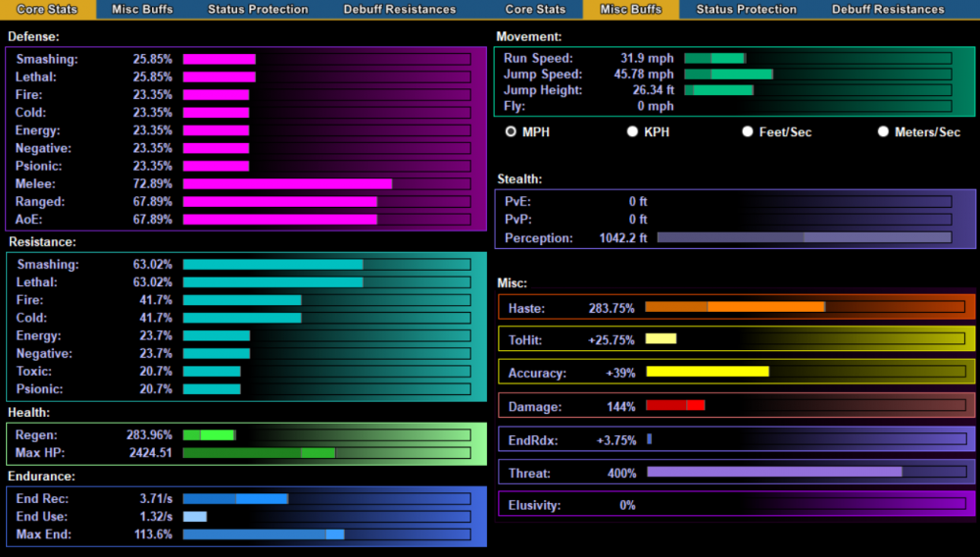Click the Smashing resistance bar

coord(326,264)
